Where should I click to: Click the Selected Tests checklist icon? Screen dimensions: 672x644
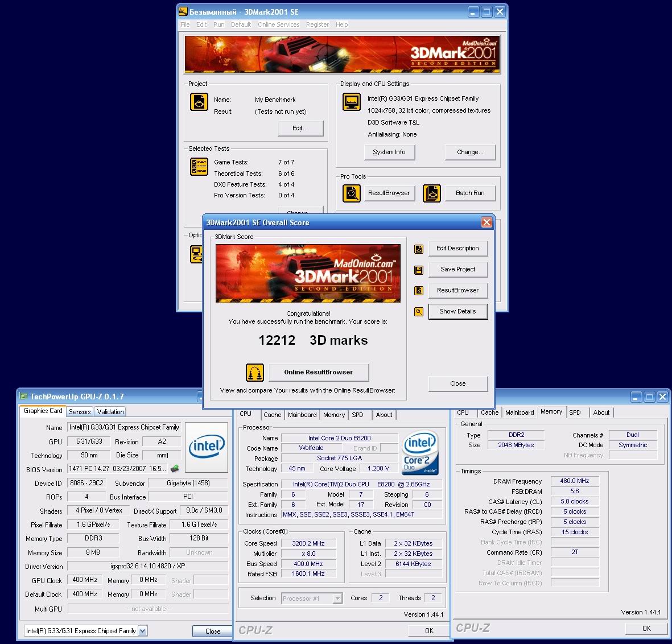coord(199,167)
